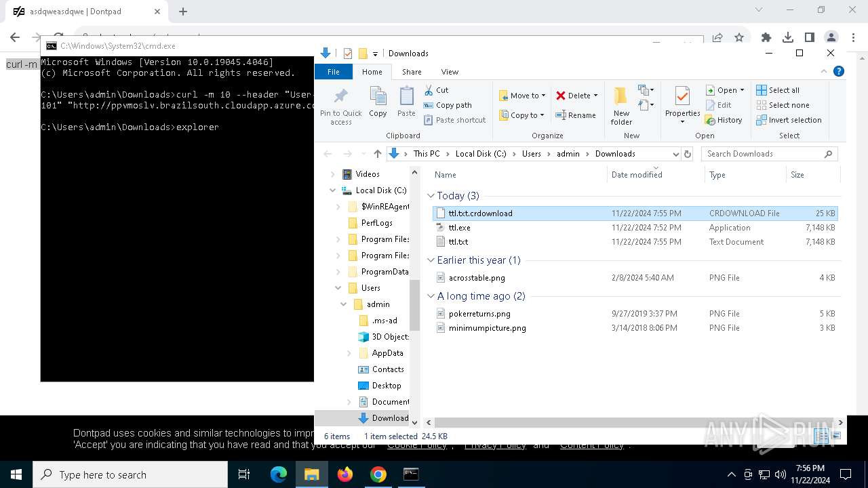Switch to the View ribbon tab
Viewport: 868px width, 488px height.
point(450,72)
